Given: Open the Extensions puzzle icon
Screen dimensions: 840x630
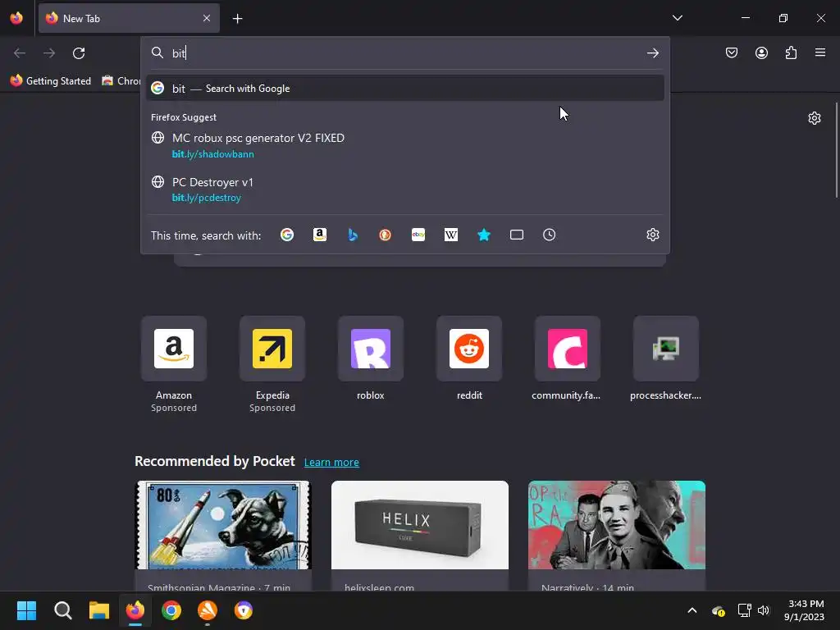Looking at the screenshot, I should pyautogui.click(x=791, y=52).
